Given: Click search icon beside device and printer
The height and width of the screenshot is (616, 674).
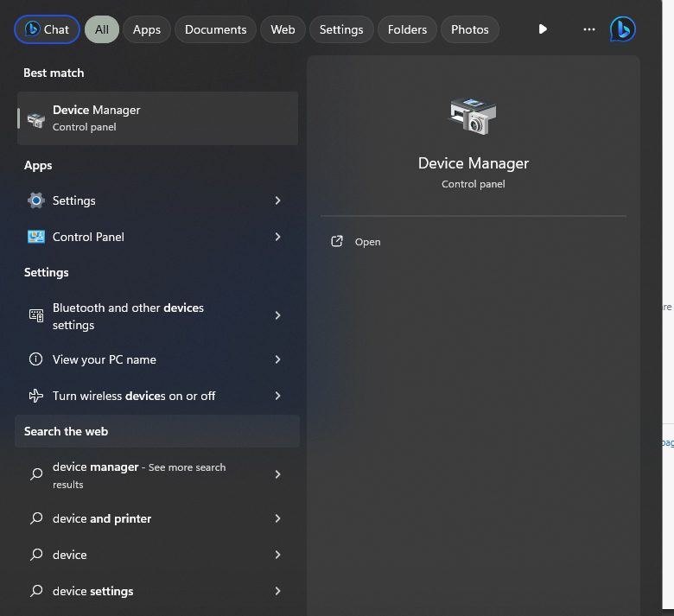Looking at the screenshot, I should click(36, 518).
